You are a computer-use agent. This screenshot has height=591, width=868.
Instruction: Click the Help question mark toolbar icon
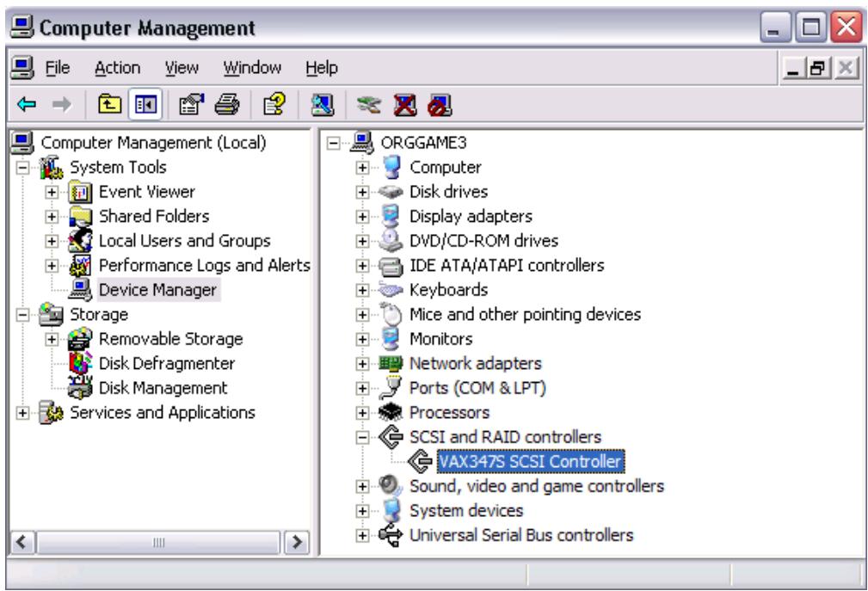click(x=274, y=104)
